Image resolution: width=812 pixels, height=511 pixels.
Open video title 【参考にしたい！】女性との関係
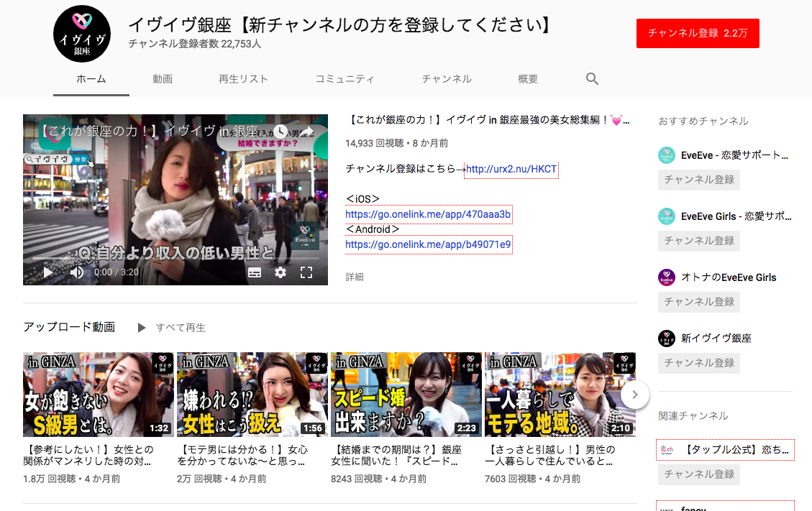(88, 455)
